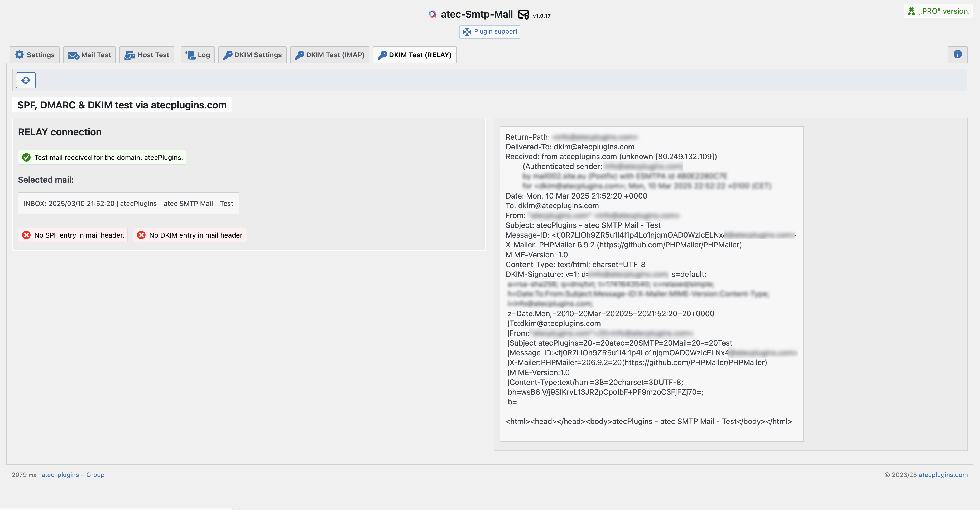This screenshot has height=510, width=980.
Task: Open Plugin support link
Action: (490, 32)
